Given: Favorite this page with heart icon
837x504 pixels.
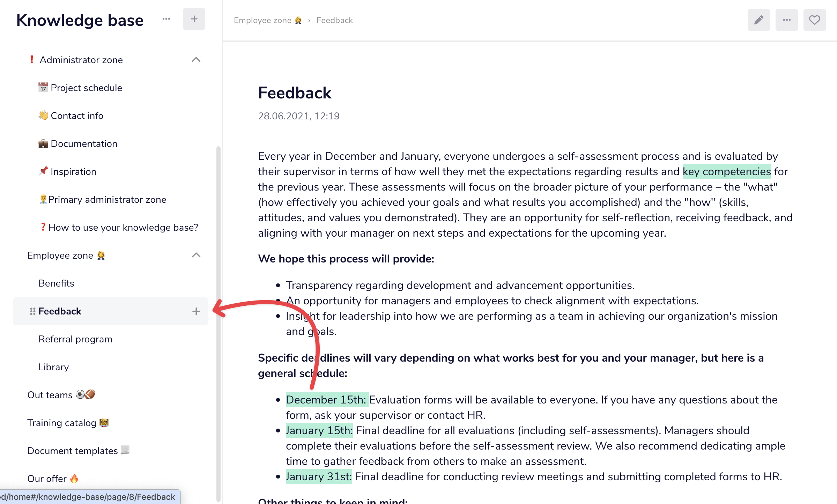Looking at the screenshot, I should [814, 20].
